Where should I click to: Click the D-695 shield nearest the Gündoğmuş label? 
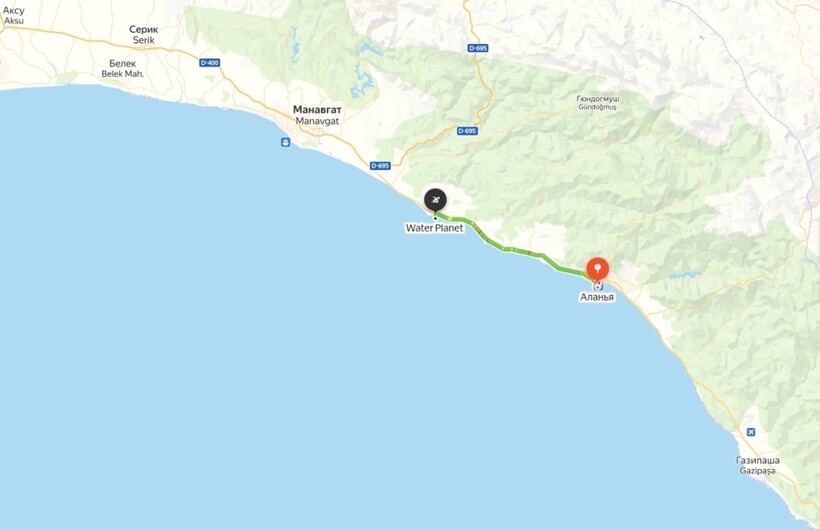[477, 48]
